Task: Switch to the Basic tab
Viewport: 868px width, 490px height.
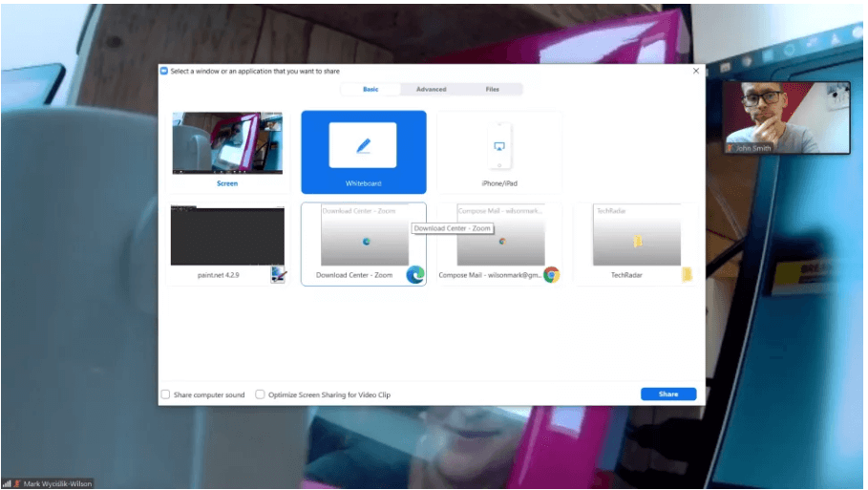Action: (x=370, y=89)
